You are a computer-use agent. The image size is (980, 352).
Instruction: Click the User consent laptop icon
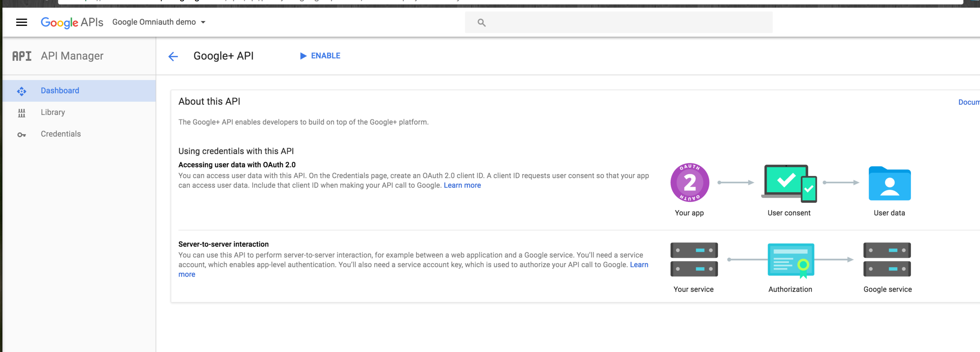(789, 184)
